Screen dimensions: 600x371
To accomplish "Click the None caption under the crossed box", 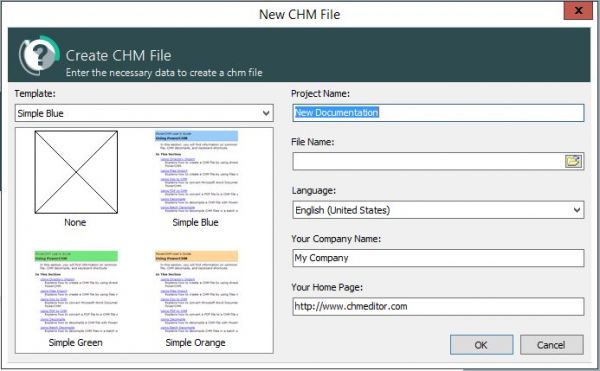I will (75, 223).
